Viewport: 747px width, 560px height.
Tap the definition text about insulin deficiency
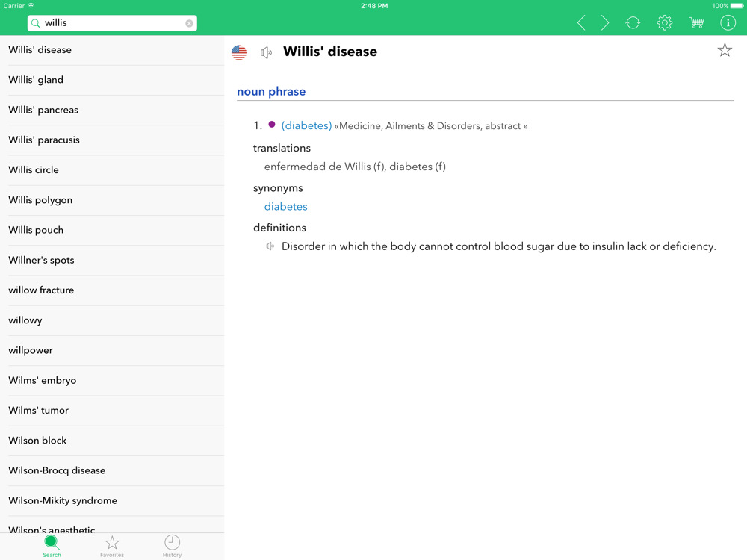point(499,246)
